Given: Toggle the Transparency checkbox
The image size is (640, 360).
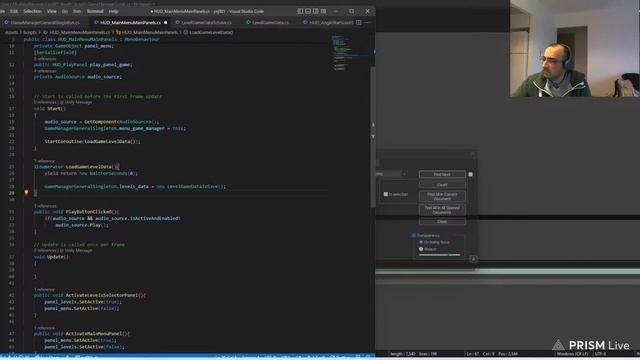Looking at the screenshot, I should coord(414,236).
